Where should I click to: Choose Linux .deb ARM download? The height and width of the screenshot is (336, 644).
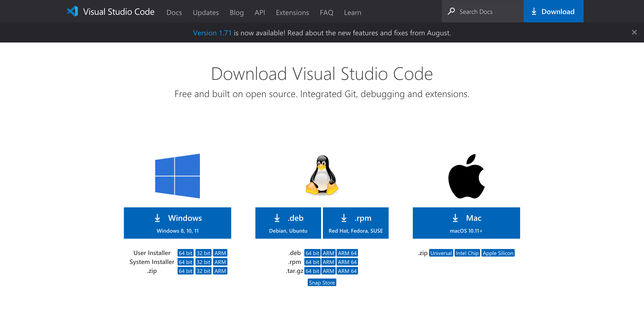328,253
